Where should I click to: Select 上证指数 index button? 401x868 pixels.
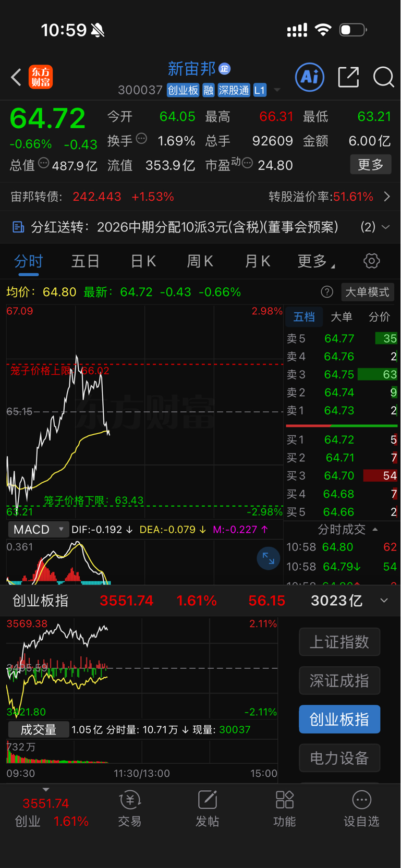click(339, 642)
